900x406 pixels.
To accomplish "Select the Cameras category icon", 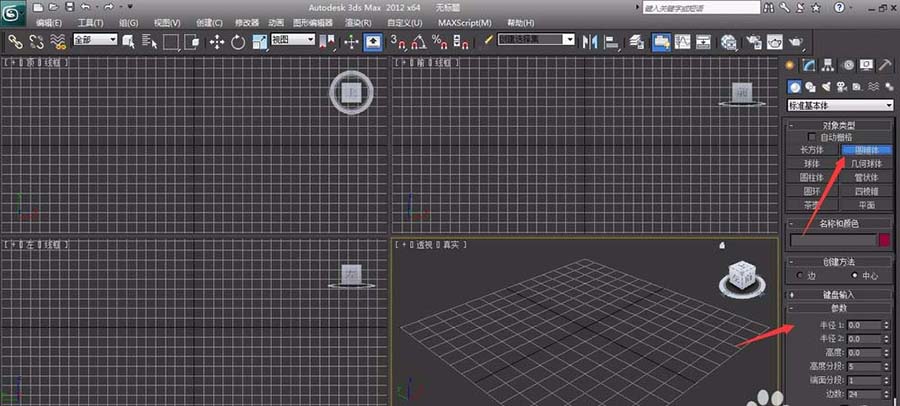I will [841, 87].
